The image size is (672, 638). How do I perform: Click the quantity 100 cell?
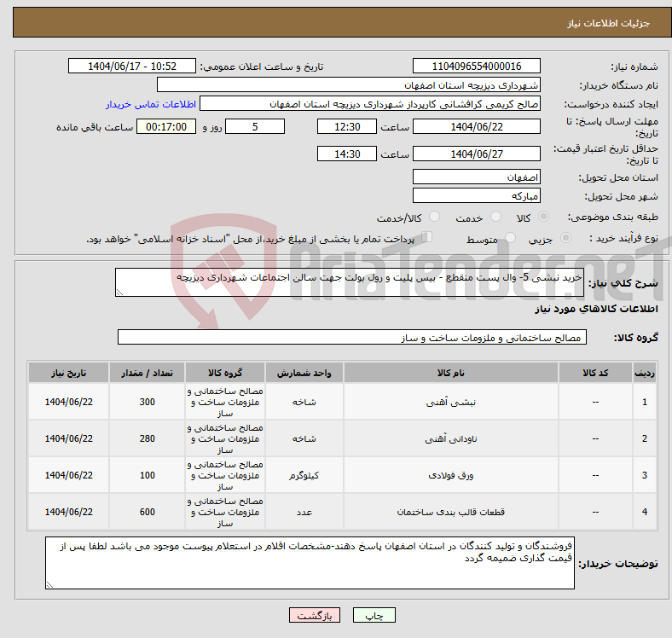147,475
